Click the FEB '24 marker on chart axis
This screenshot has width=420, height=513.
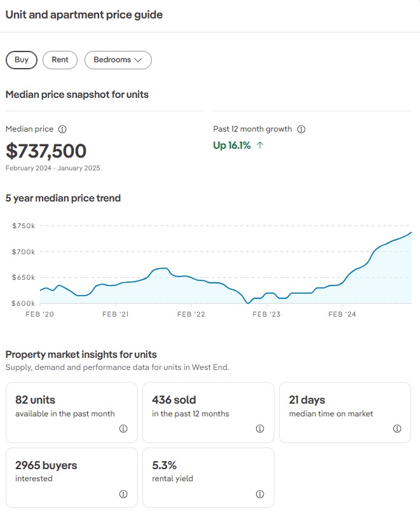[342, 314]
